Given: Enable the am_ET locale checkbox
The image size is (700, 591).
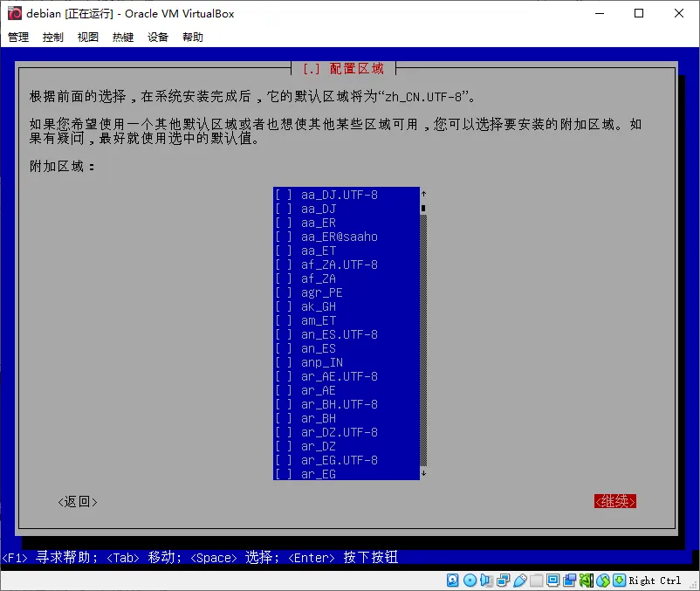Looking at the screenshot, I should (x=283, y=320).
